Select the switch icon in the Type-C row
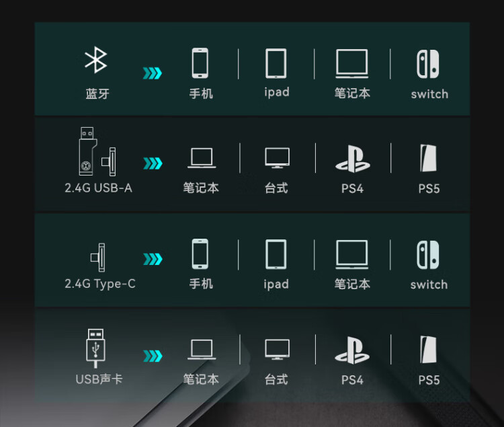Screen dimensions: 504x427 428,255
